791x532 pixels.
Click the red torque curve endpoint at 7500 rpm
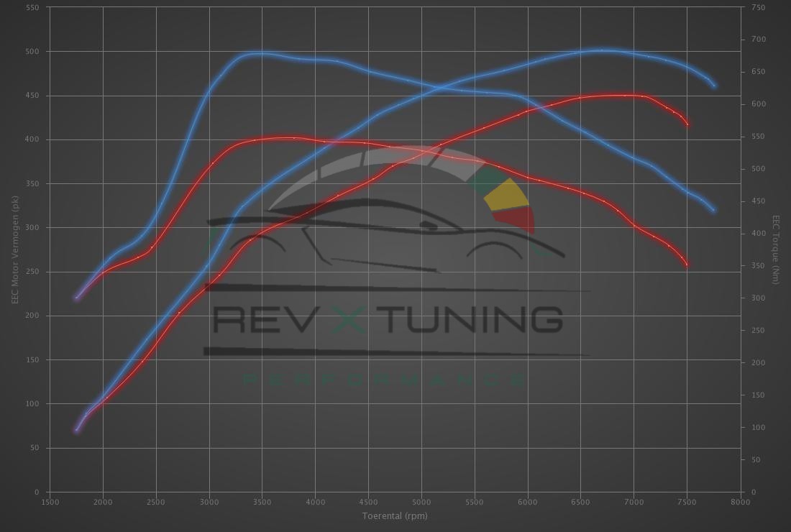tap(687, 265)
